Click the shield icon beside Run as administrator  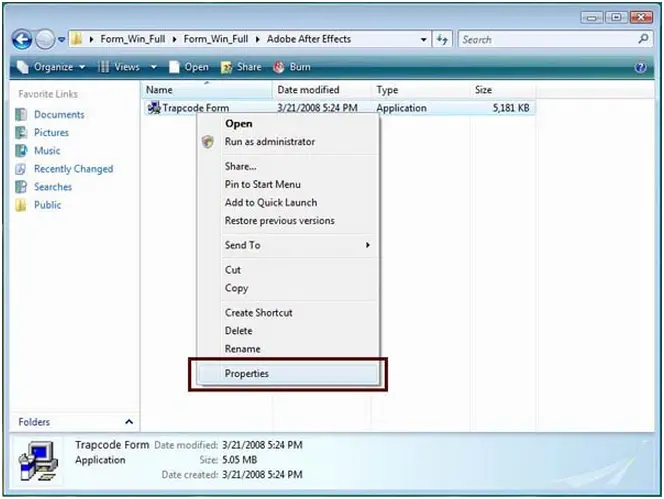point(208,142)
